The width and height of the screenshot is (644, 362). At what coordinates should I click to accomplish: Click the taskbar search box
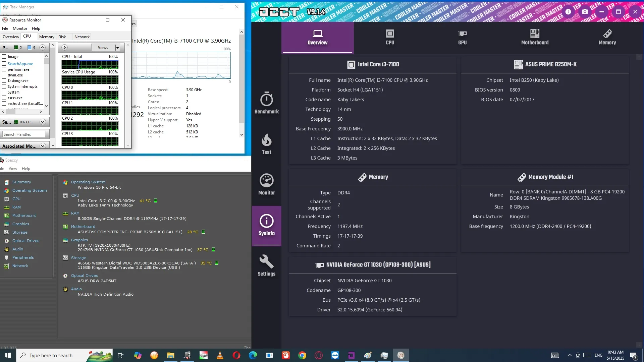(64, 355)
